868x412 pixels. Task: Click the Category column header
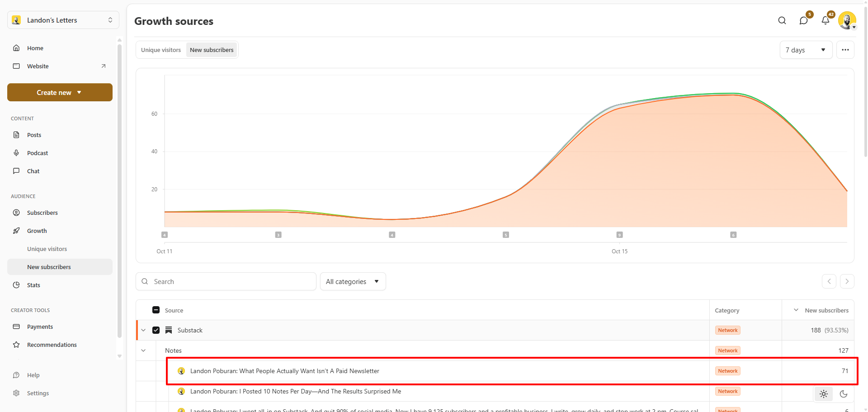pos(727,310)
